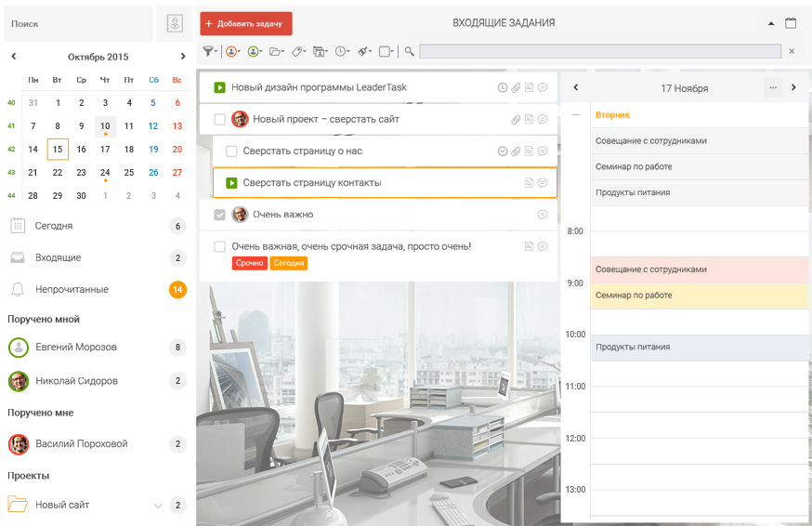Open notes icon on 'Сверстать страницу контакты' task

pyautogui.click(x=529, y=183)
